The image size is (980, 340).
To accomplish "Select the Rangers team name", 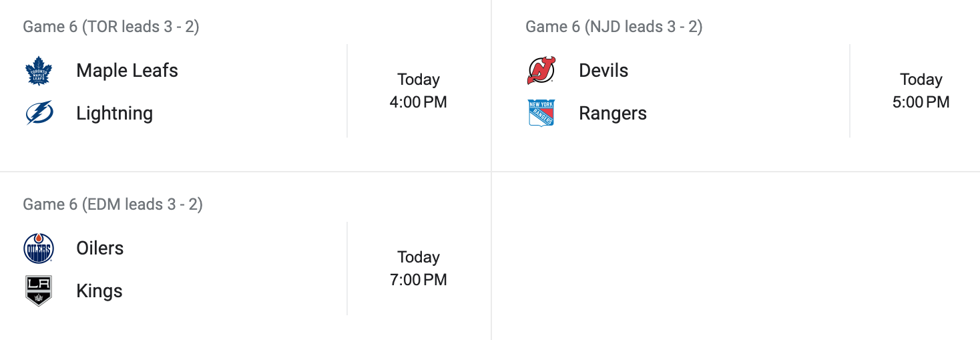I will pyautogui.click(x=612, y=114).
